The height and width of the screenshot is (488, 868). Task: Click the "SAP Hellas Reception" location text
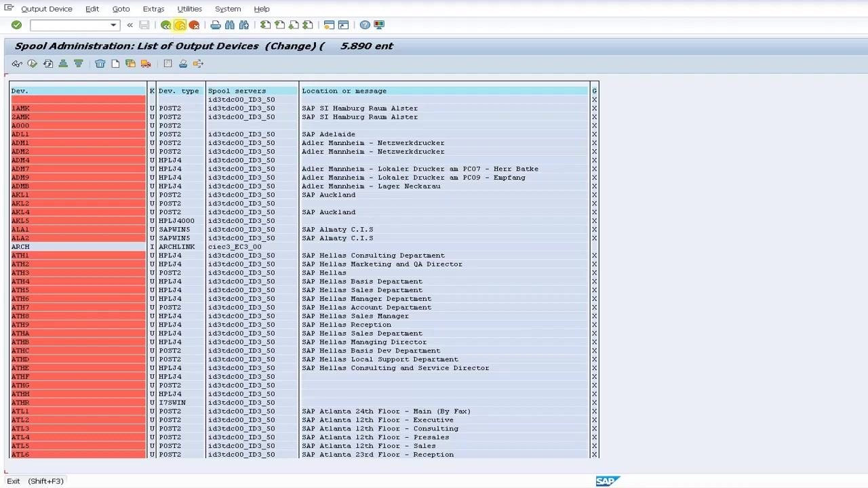pos(347,325)
